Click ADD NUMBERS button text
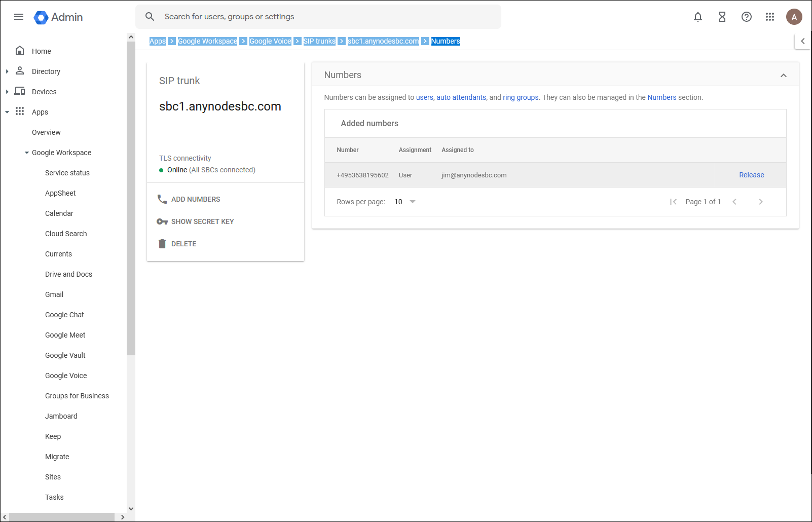The image size is (812, 522). (x=196, y=199)
